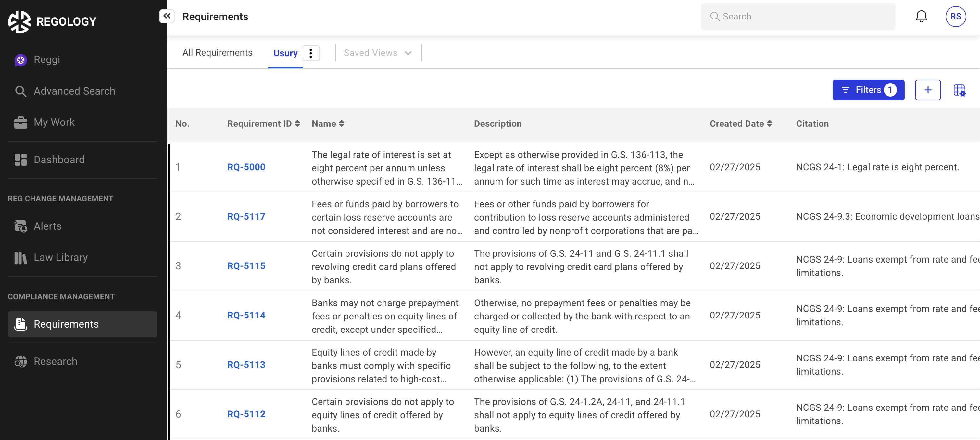Viewport: 980px width, 440px height.
Task: Collapse the sidebar with double-chevron icon
Action: [x=167, y=16]
